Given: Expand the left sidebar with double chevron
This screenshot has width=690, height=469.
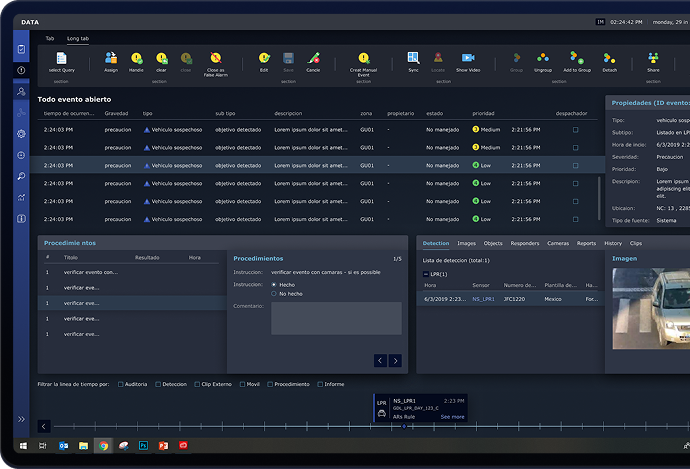Looking at the screenshot, I should [21, 419].
